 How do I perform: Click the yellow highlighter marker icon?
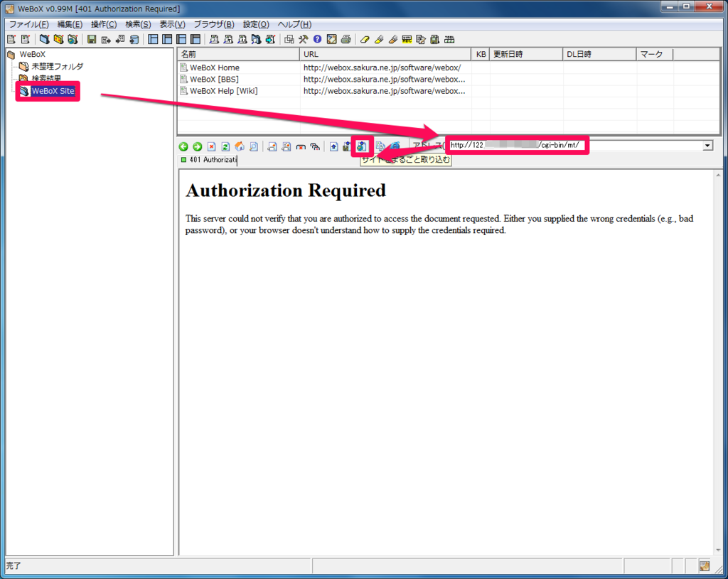pos(379,40)
